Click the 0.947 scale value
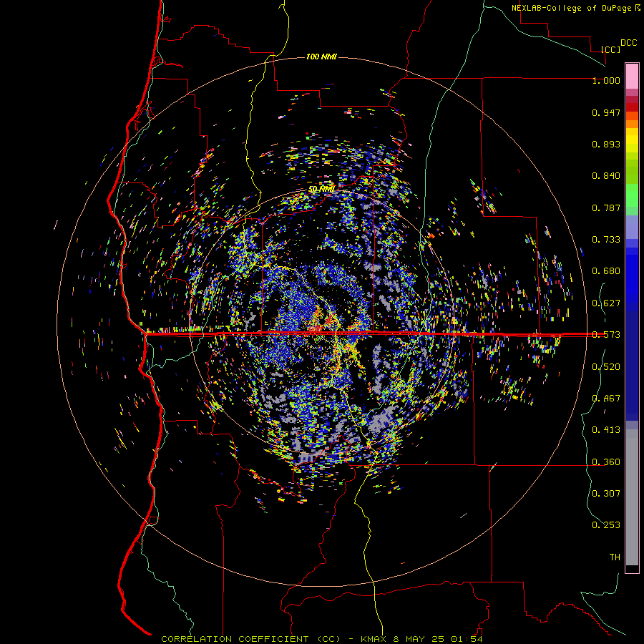The height and width of the screenshot is (644, 644). click(x=606, y=112)
